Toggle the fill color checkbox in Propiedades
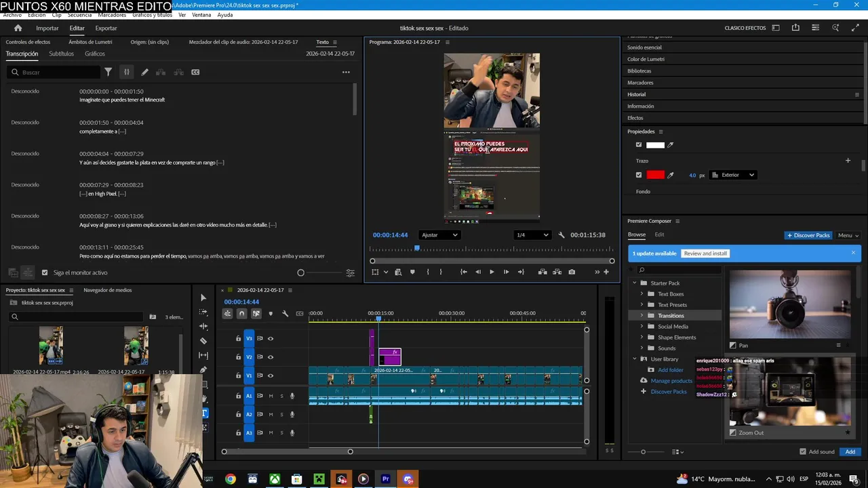 point(639,145)
